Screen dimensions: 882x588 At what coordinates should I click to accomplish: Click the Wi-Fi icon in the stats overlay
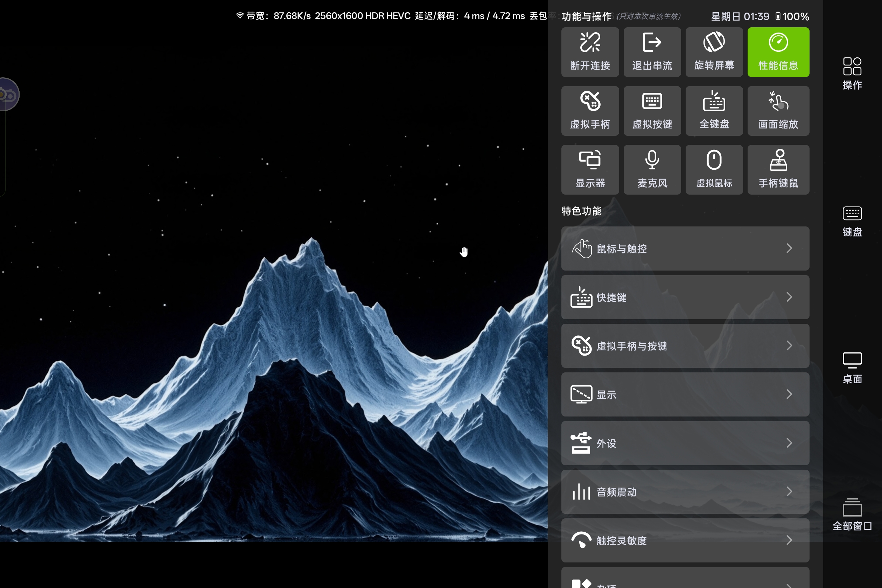point(240,15)
